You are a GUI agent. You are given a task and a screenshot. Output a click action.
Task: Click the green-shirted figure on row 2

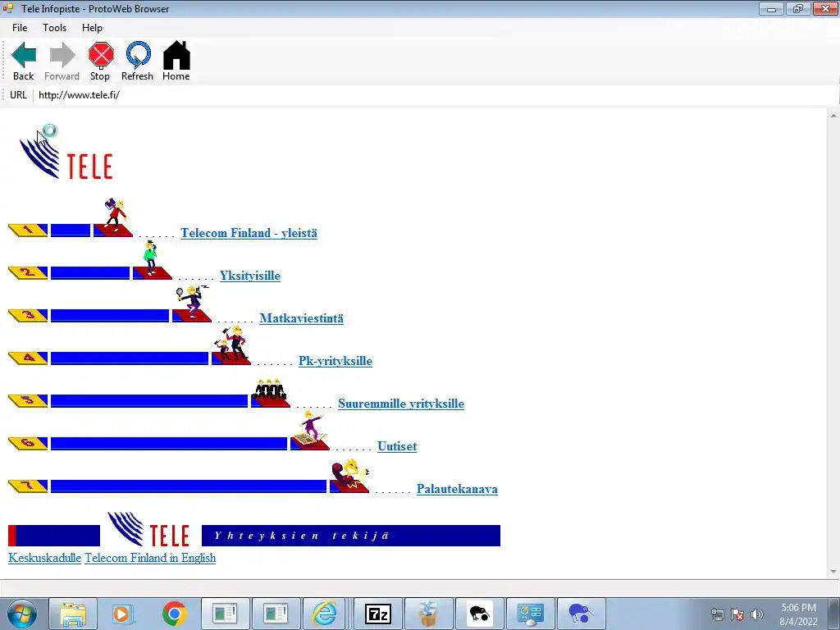pos(151,258)
